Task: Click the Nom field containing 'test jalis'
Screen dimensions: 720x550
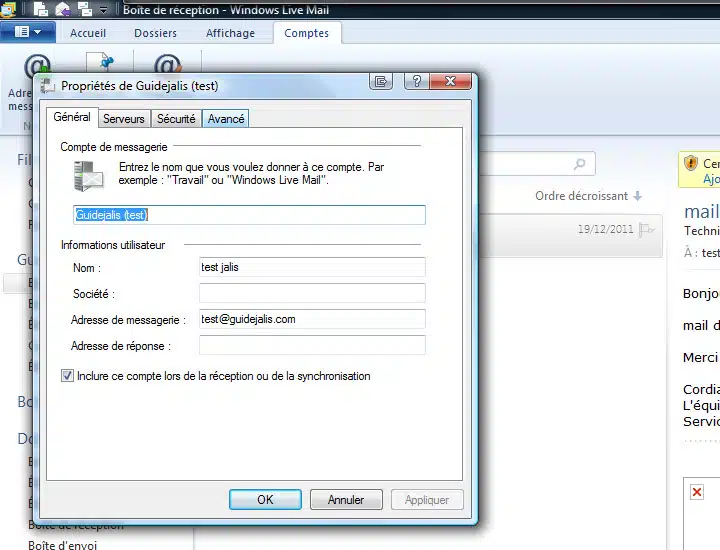Action: [312, 267]
